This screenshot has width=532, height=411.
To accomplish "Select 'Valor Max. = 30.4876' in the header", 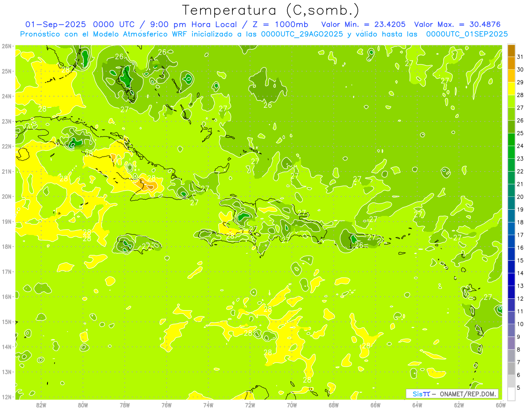I will (x=458, y=24).
